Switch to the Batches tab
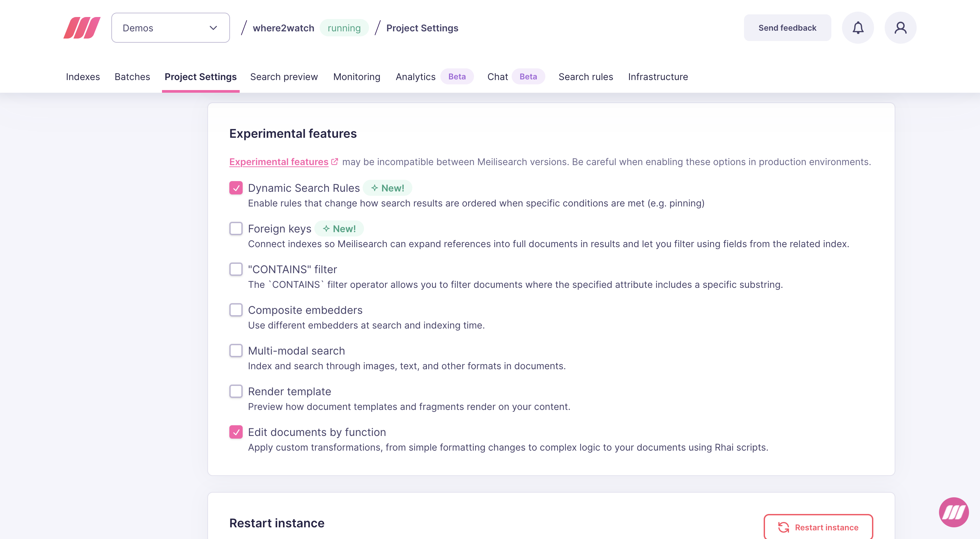This screenshot has height=539, width=980. [132, 77]
